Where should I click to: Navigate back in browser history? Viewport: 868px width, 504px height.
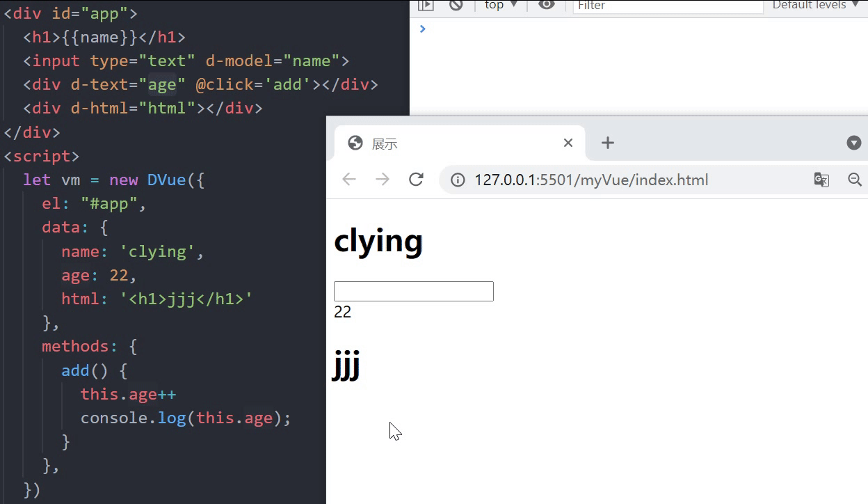348,179
